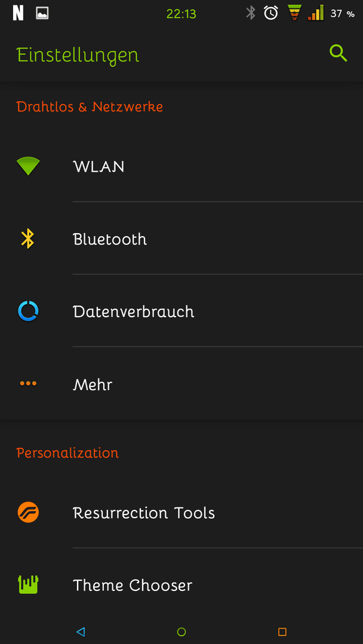Tap the search magnifier icon
The height and width of the screenshot is (644, 363).
(339, 54)
